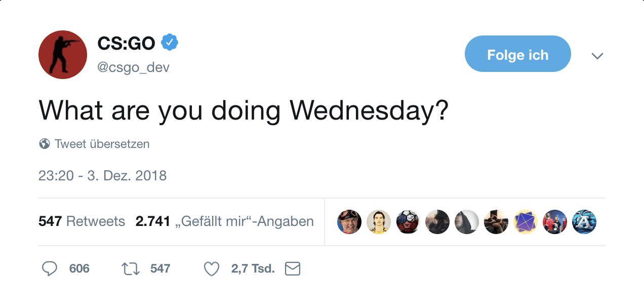644x306 pixels.
Task: Click the tweet text about Wednesday
Action: pyautogui.click(x=244, y=110)
